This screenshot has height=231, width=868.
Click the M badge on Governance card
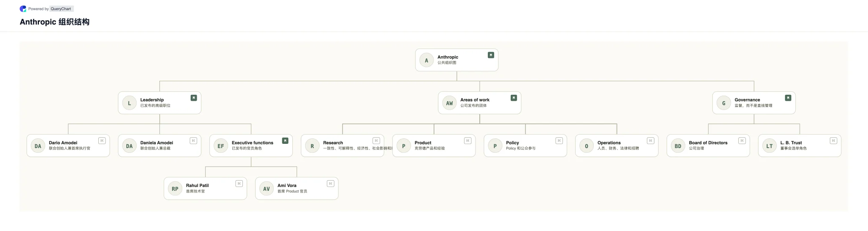788,98
